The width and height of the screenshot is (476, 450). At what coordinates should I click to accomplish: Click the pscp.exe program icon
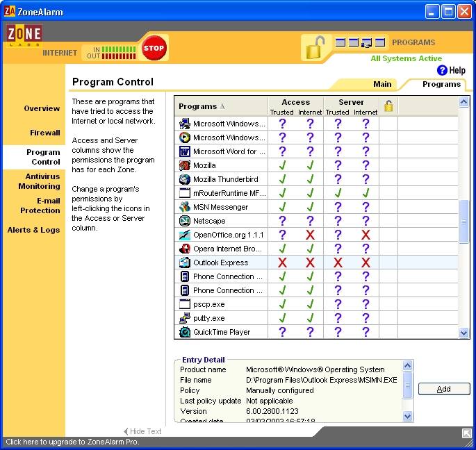click(185, 304)
